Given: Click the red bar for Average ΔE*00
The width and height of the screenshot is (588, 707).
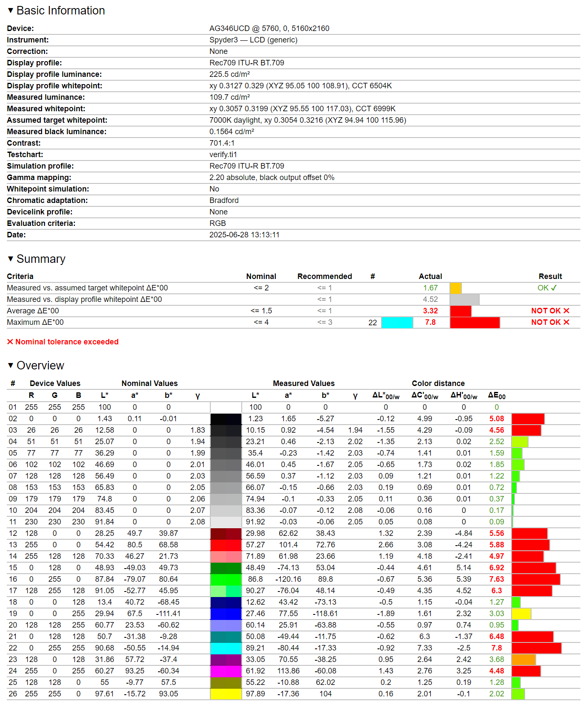Looking at the screenshot, I should [461, 311].
